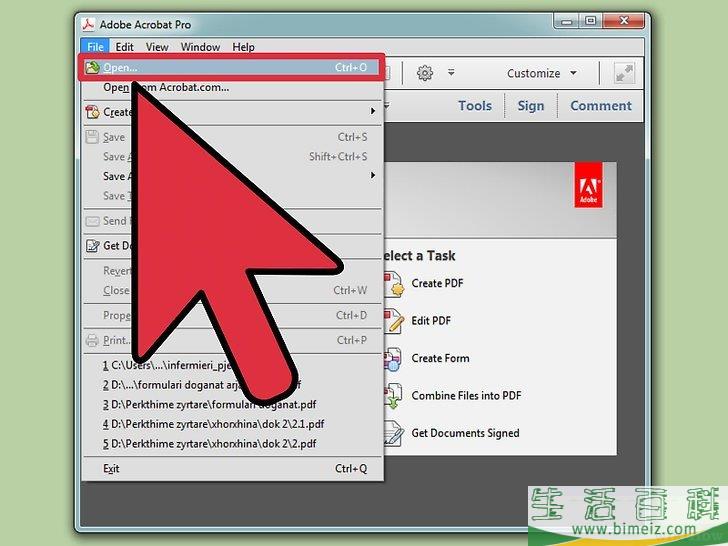Click the expand fullscreen arrows icon

[x=624, y=73]
